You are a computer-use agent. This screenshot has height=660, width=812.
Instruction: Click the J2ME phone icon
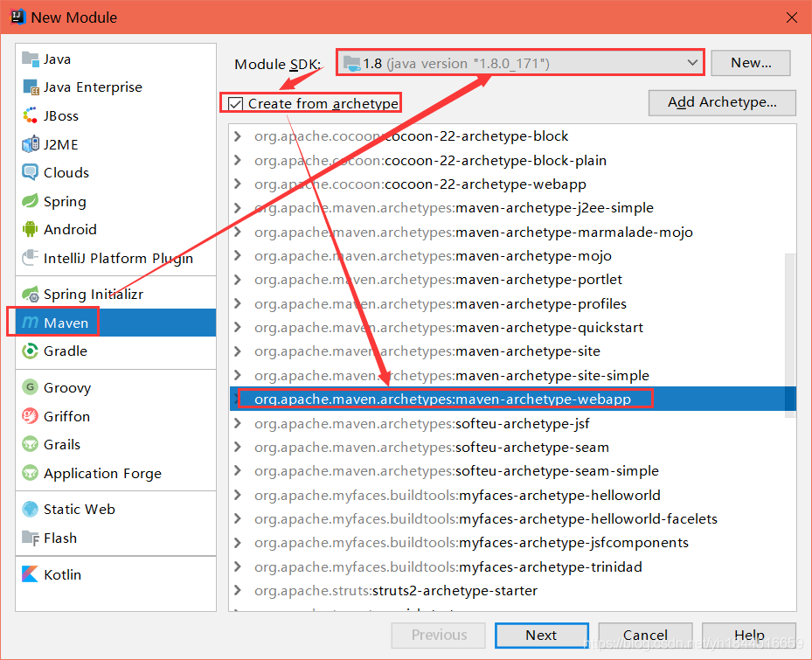pos(31,144)
